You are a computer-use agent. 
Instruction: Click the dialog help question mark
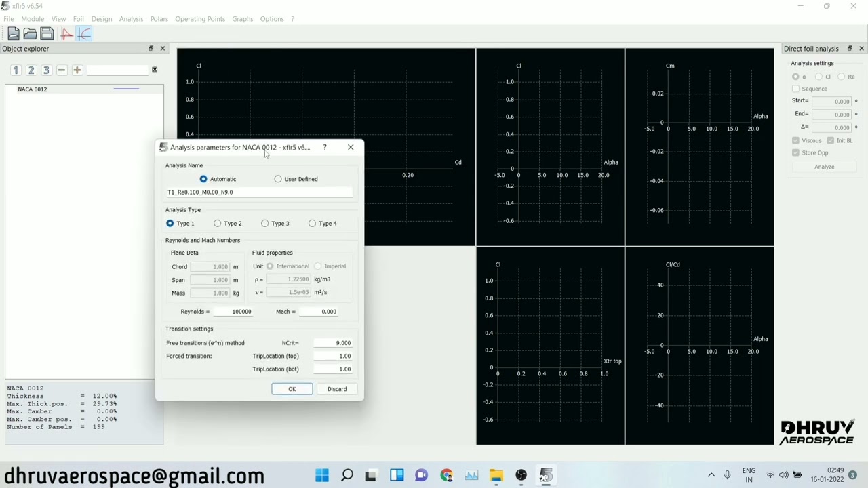(x=325, y=147)
